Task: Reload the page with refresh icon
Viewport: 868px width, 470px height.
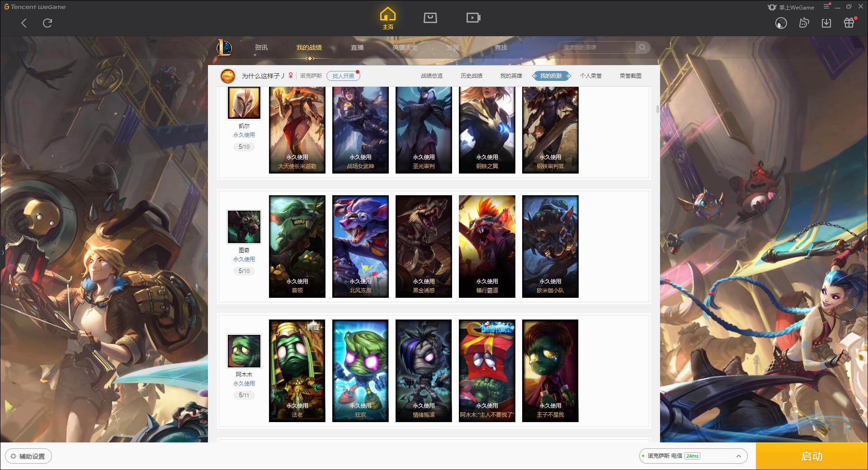Action: 47,23
